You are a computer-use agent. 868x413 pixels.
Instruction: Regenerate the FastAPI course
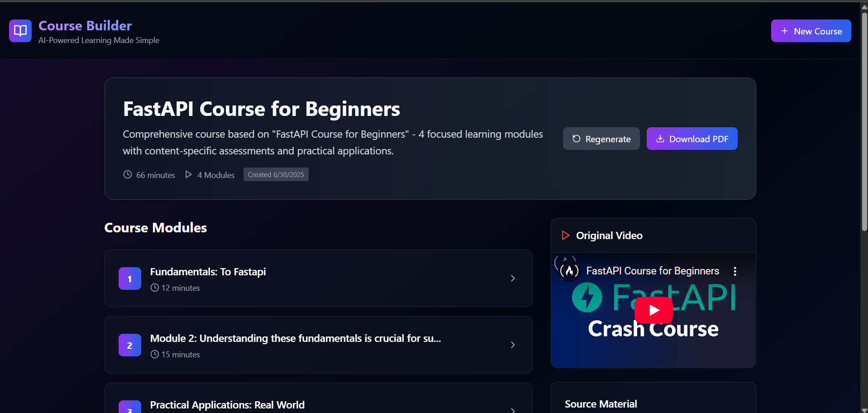tap(601, 139)
